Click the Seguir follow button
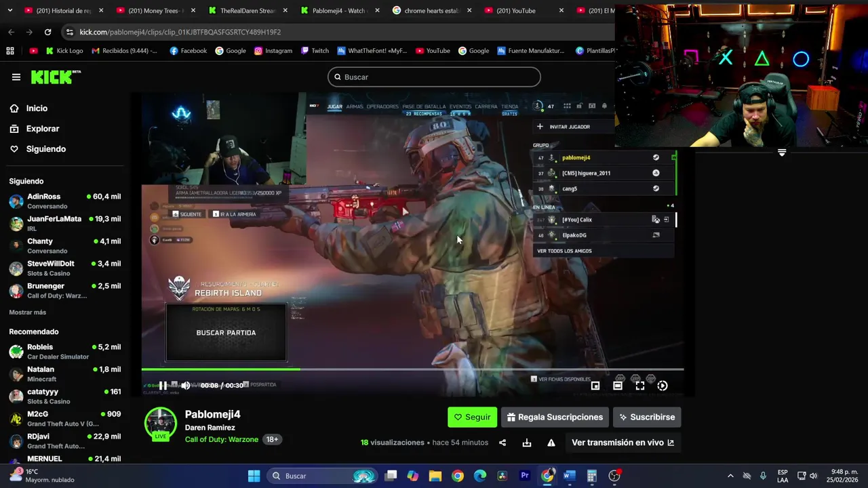 [472, 417]
